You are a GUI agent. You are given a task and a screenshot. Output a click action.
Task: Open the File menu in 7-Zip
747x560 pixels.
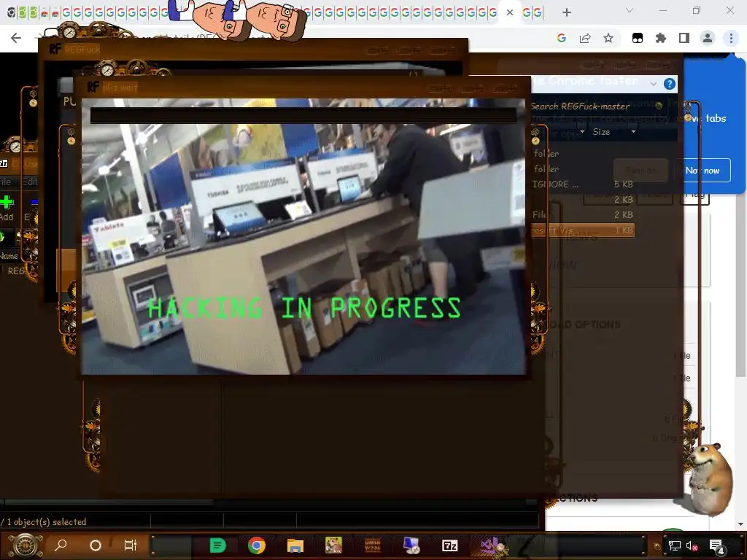pyautogui.click(x=5, y=182)
